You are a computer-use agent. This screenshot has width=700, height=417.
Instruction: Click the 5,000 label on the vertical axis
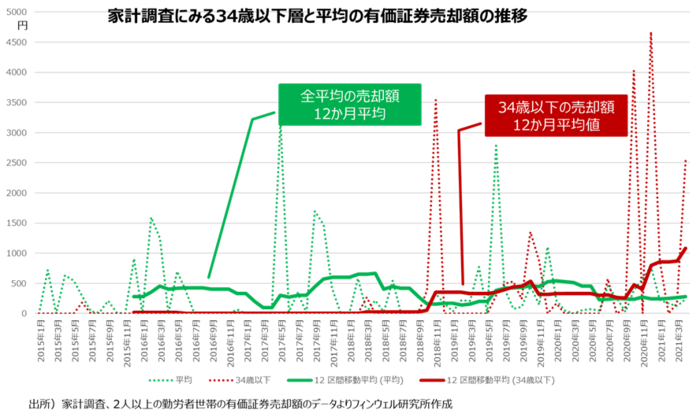[15, 12]
